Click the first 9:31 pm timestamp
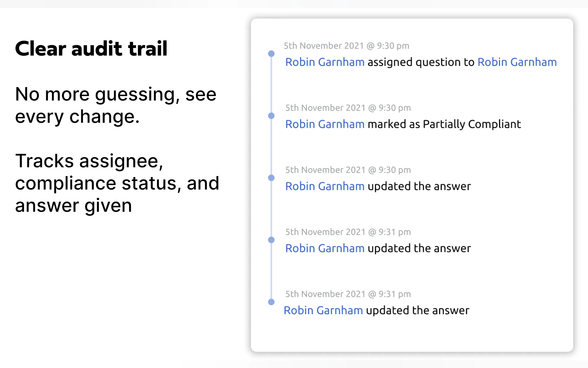The height and width of the screenshot is (368, 588). coord(348,232)
